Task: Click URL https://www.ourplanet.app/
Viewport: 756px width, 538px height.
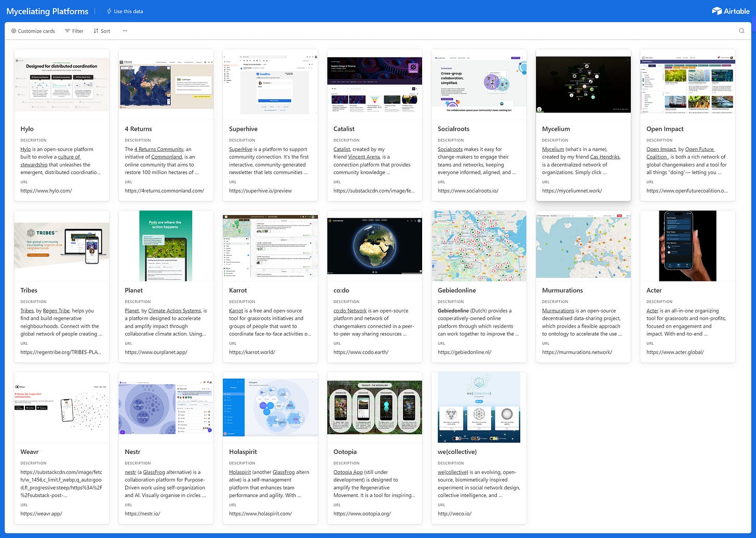Action: pos(156,352)
